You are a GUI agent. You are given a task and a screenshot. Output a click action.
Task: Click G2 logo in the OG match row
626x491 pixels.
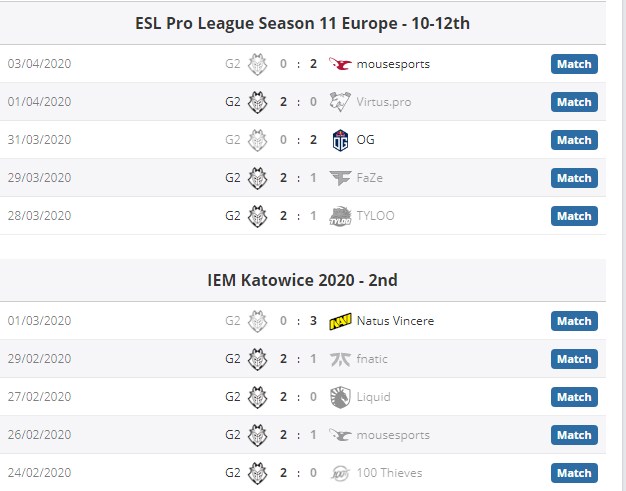[x=258, y=140]
